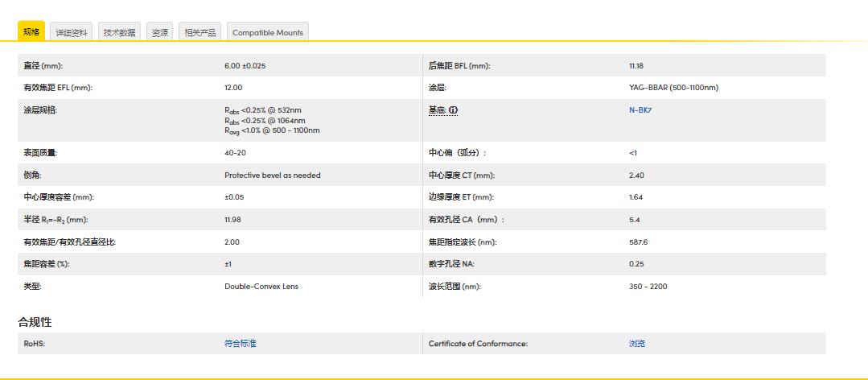868x380 pixels.
Task: View the Compatible Mounts tab
Action: coord(267,33)
